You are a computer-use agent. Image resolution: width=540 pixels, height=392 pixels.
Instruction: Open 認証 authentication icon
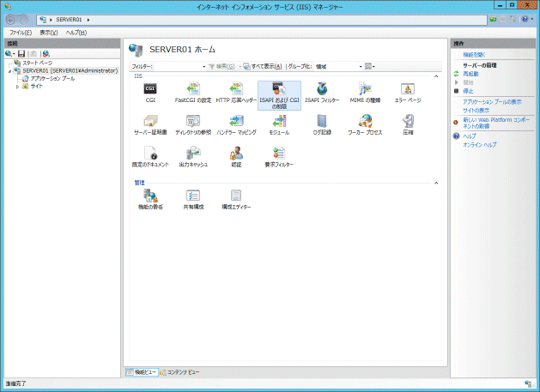pyautogui.click(x=236, y=154)
